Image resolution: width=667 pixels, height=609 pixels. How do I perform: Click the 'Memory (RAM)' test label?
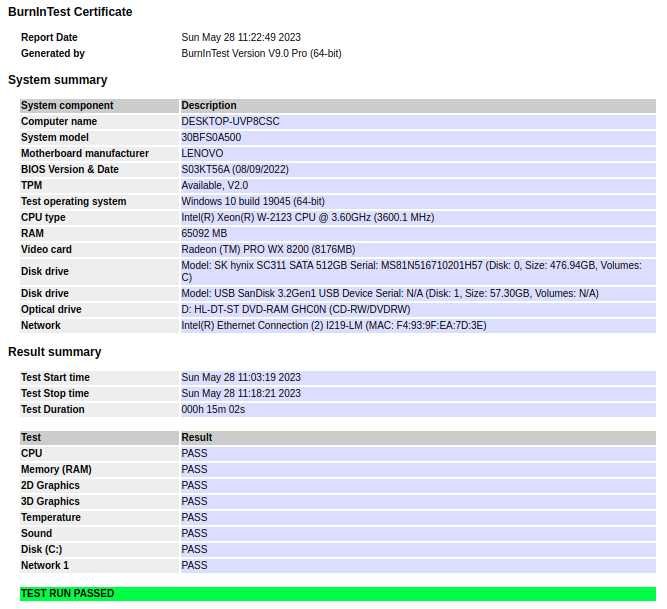[x=56, y=470]
